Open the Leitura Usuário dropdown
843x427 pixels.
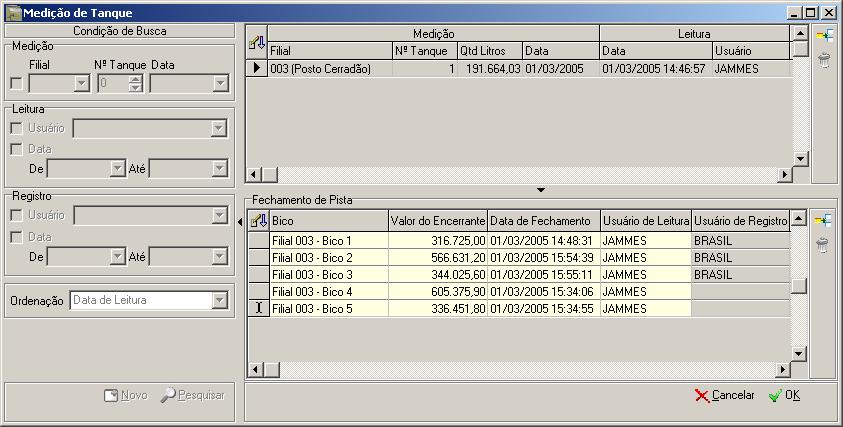pos(218,129)
